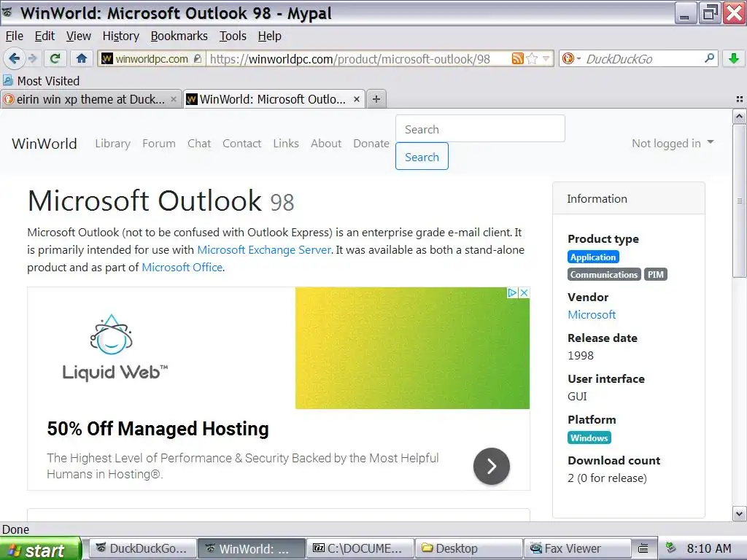
Task: Follow the Microsoft Exchange Server link
Action: tap(264, 250)
